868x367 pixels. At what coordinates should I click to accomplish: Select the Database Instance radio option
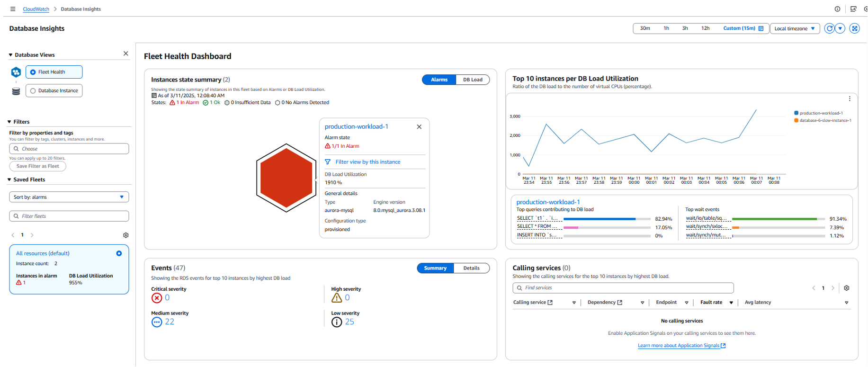click(x=33, y=91)
